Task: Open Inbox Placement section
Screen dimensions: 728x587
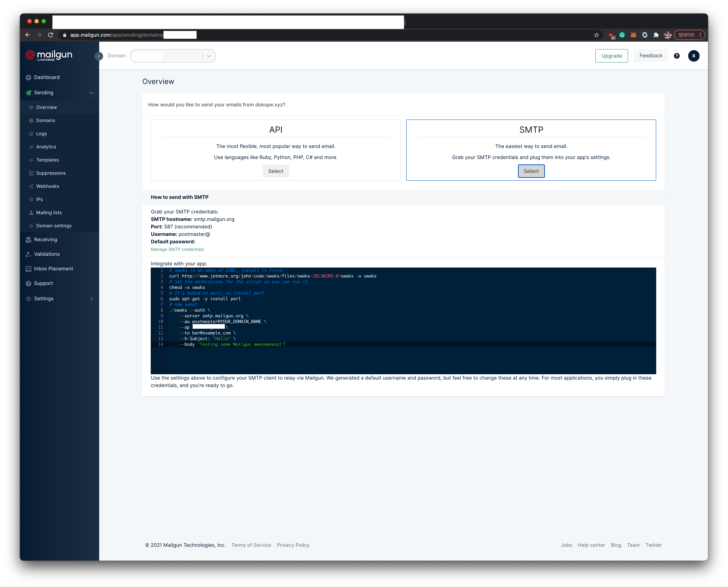Action: click(54, 269)
